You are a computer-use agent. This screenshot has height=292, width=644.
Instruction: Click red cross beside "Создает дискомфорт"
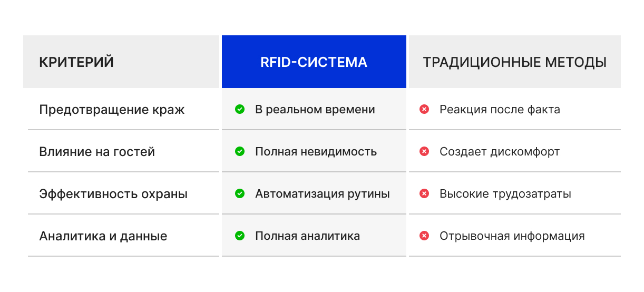point(424,152)
